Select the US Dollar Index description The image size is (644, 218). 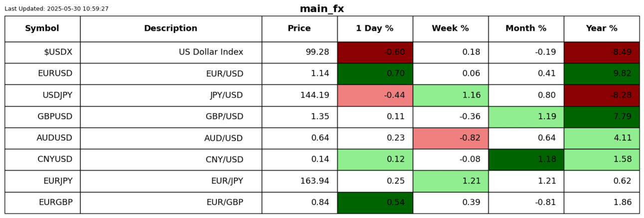[211, 52]
